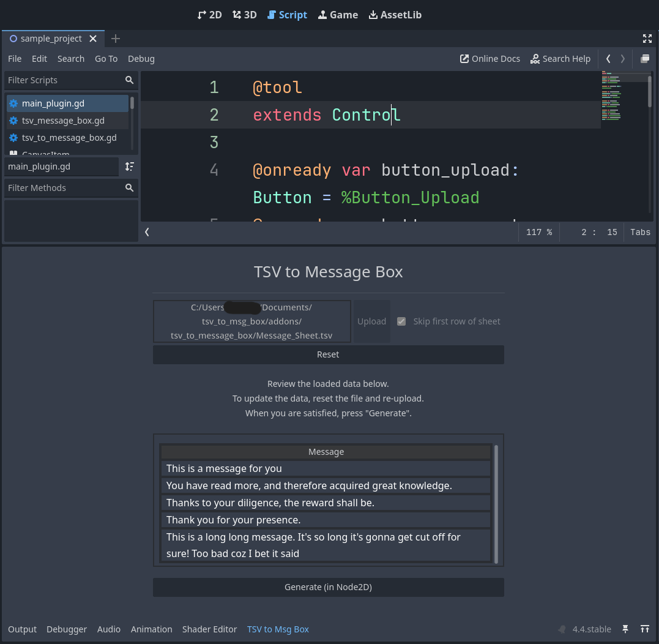Toggle alphabetical sorting of methods
This screenshot has width=659, height=644.
(x=130, y=167)
